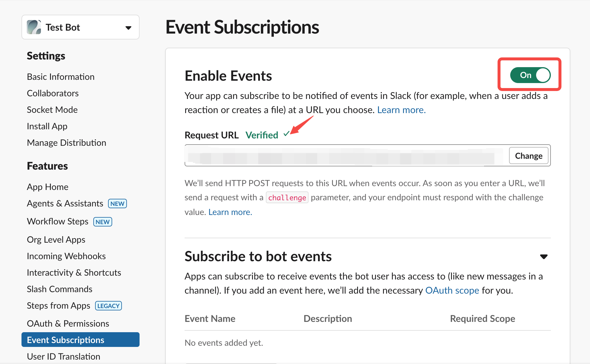590x364 pixels.
Task: Select Slash Commands in the sidebar
Action: tap(60, 289)
